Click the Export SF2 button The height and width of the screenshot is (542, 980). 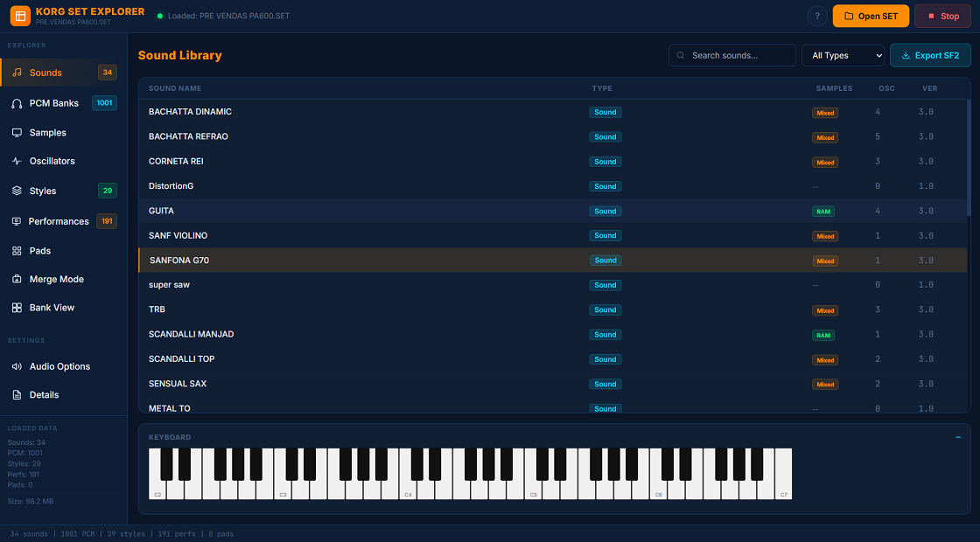[x=930, y=56]
